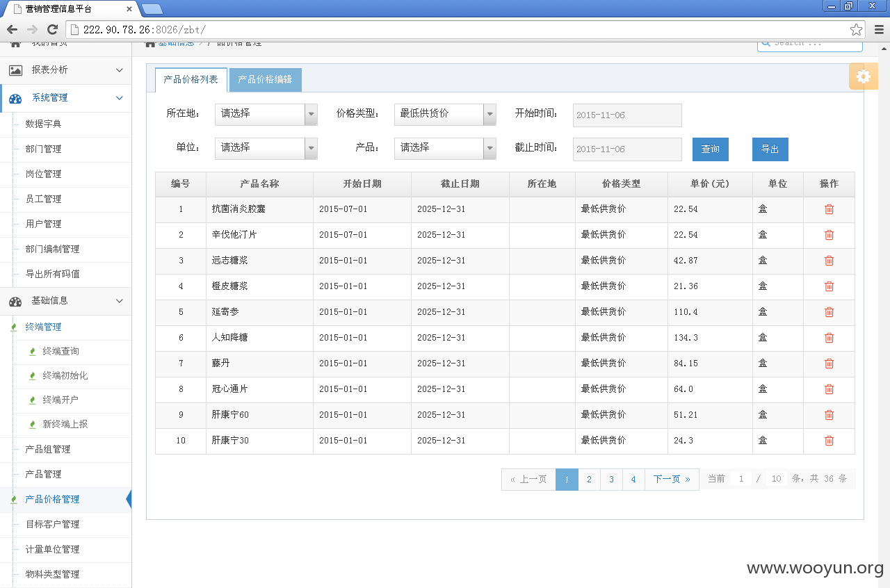Open a new browser tab
This screenshot has width=890, height=588.
click(x=152, y=9)
